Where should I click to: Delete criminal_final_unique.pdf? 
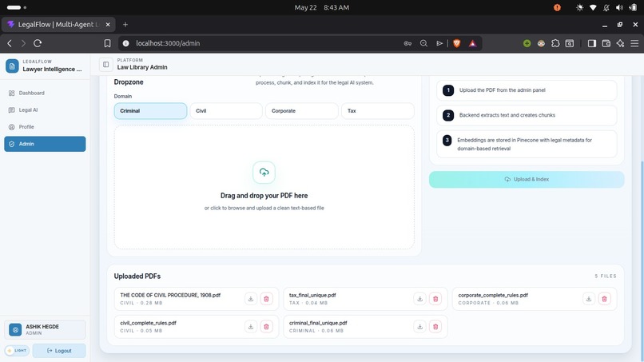435,327
